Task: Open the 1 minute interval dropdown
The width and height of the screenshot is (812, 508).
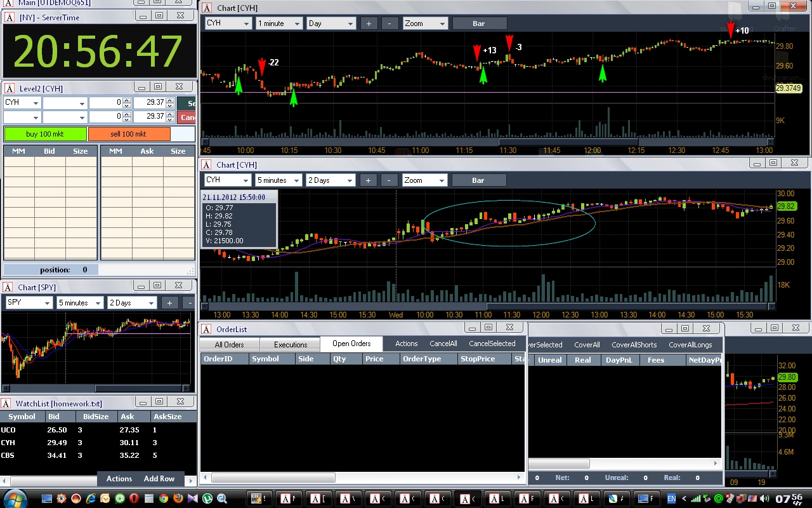Action: 296,23
